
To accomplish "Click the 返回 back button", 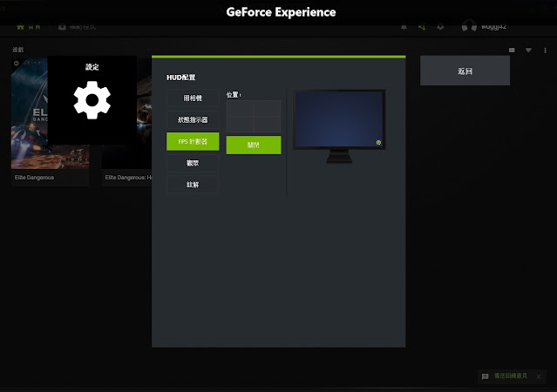I will (465, 71).
